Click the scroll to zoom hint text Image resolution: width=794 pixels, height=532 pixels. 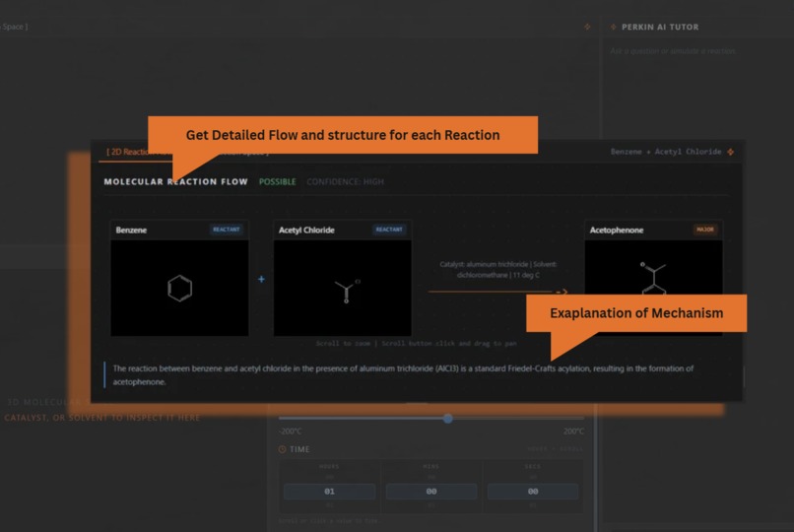pyautogui.click(x=417, y=343)
